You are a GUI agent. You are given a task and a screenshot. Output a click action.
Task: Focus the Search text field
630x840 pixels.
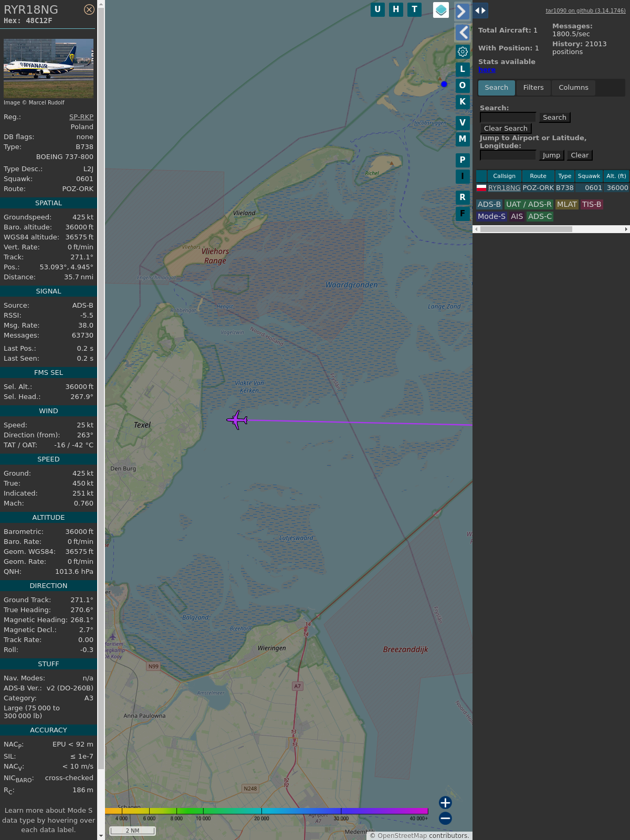click(508, 117)
